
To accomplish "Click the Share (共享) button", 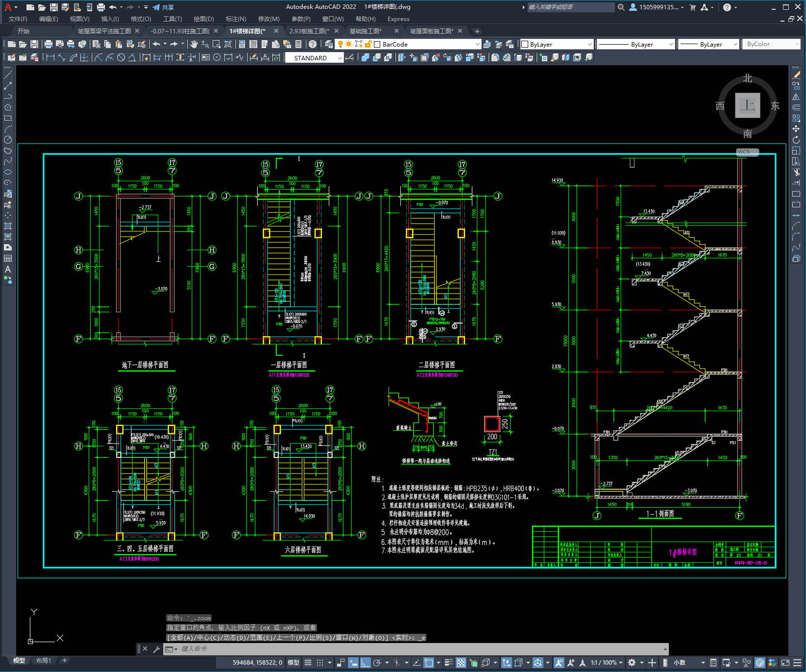I will coord(163,7).
